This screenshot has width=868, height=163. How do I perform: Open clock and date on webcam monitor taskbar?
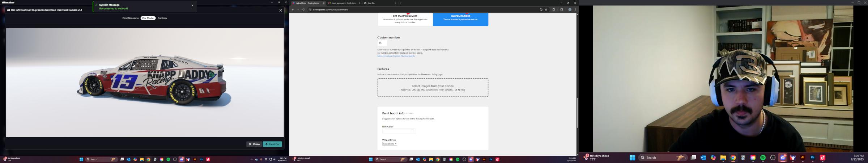click(857, 158)
